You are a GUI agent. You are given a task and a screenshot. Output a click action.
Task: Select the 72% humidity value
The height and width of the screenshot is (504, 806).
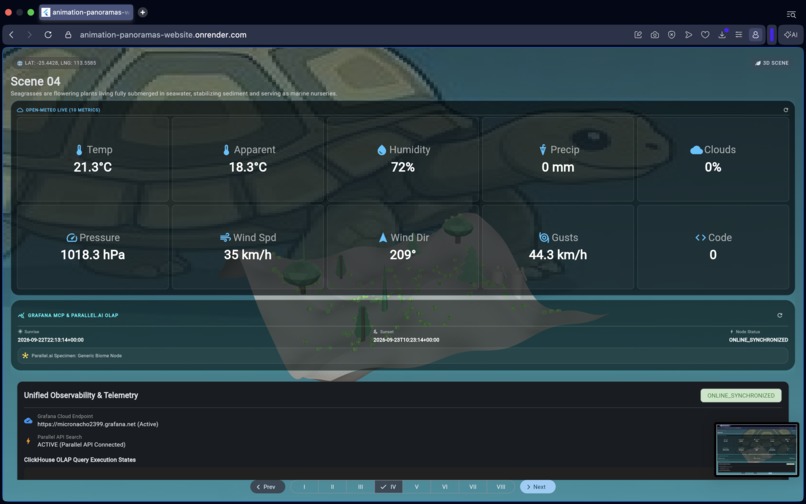pos(402,167)
